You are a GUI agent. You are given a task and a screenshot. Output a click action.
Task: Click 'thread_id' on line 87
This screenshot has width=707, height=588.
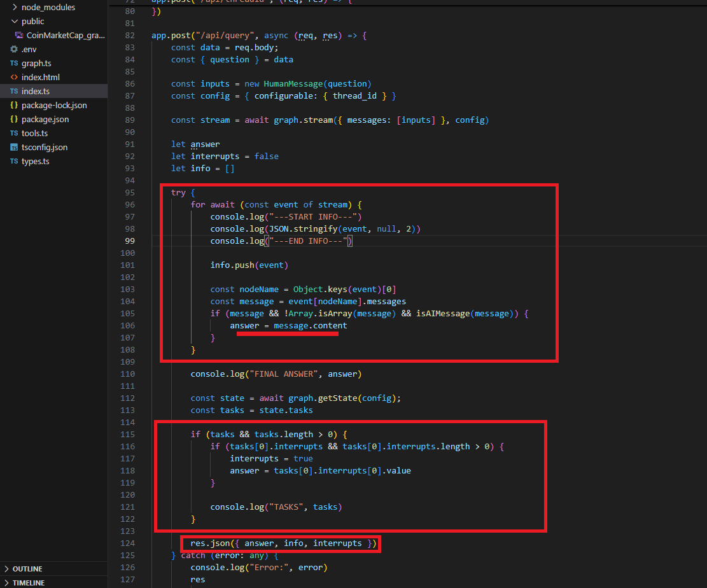[354, 95]
